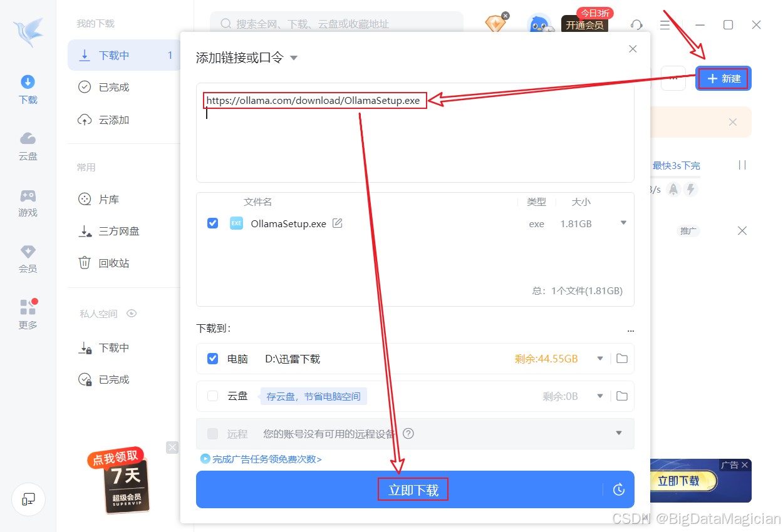The image size is (783, 532).
Task: Select 下载中 under 我的下载
Action: pos(124,55)
